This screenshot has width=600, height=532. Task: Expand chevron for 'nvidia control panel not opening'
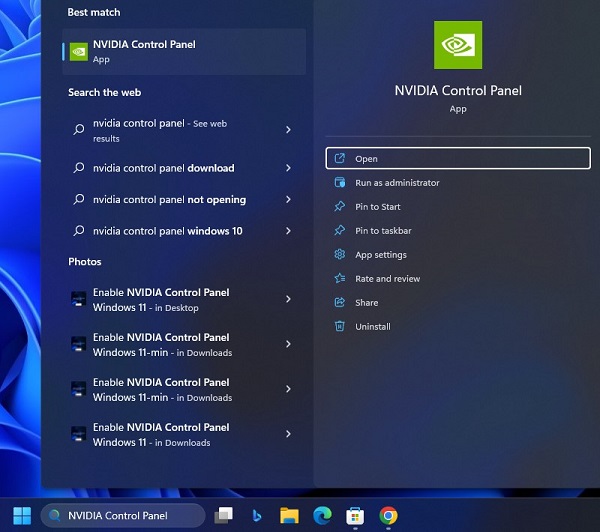coord(289,199)
